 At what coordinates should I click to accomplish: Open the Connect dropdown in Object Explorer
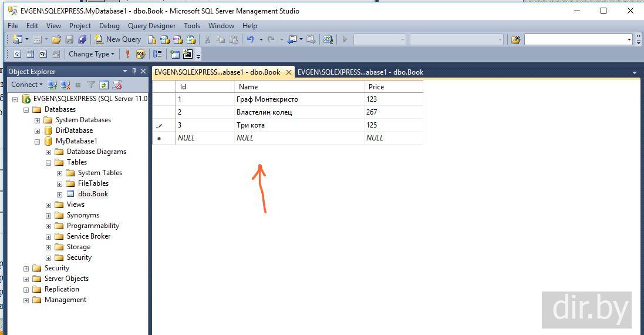(26, 85)
